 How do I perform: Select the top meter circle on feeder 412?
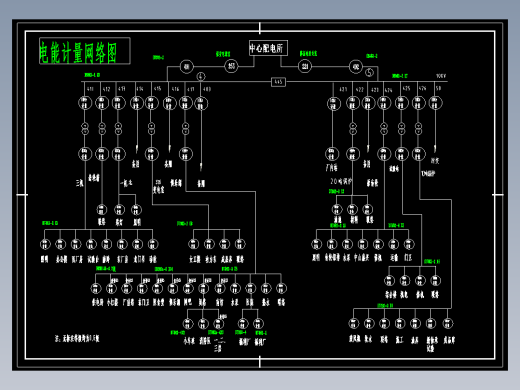pyautogui.click(x=102, y=103)
